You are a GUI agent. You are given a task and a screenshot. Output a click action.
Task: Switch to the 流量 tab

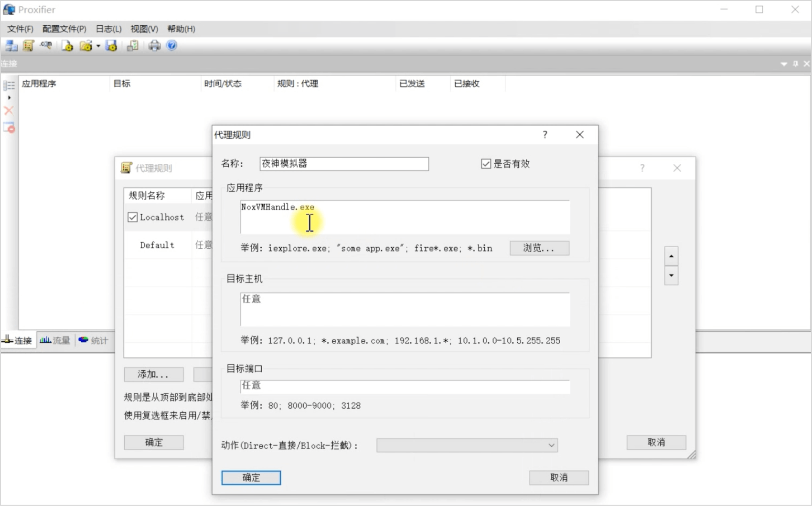pos(55,340)
